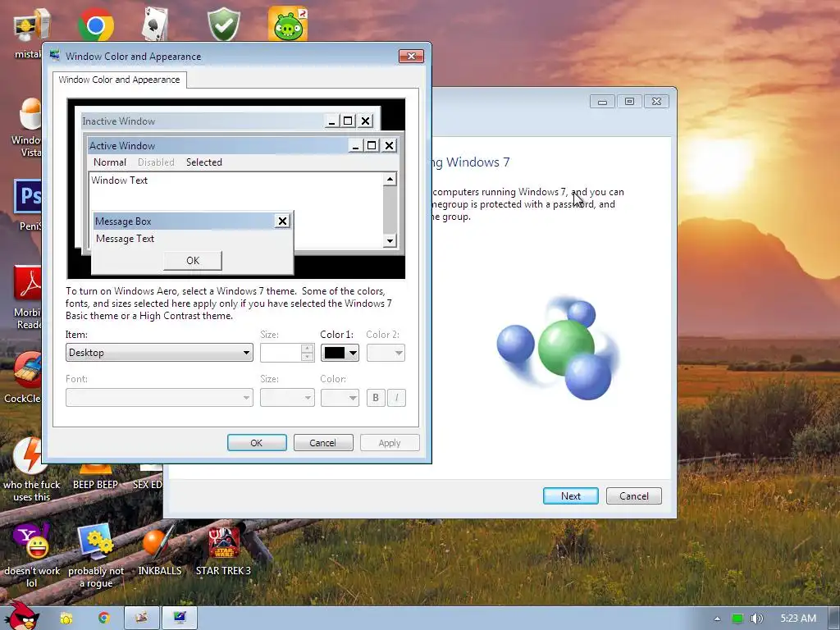Click Cancel in Window Color and Appearance
This screenshot has width=840, height=630.
pos(323,443)
